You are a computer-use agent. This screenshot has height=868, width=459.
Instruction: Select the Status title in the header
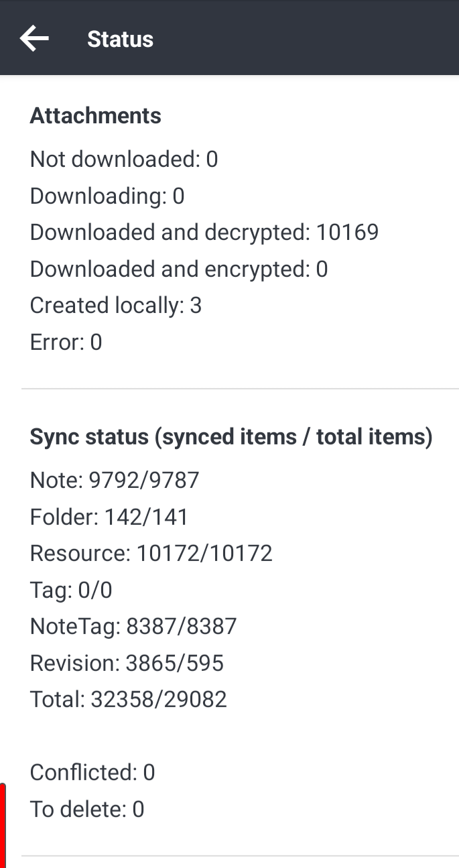pos(119,39)
